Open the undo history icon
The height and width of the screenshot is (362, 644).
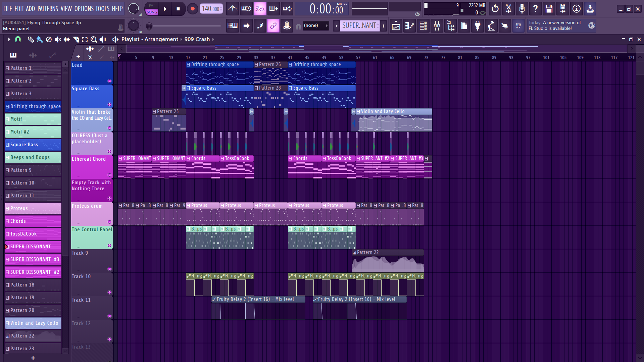tap(495, 9)
